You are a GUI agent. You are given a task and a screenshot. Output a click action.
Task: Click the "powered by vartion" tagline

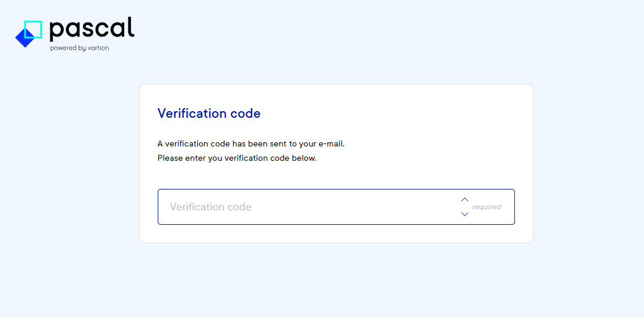coord(79,48)
